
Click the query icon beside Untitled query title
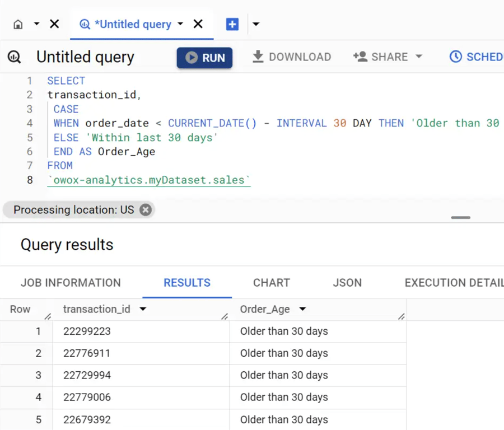coord(15,57)
